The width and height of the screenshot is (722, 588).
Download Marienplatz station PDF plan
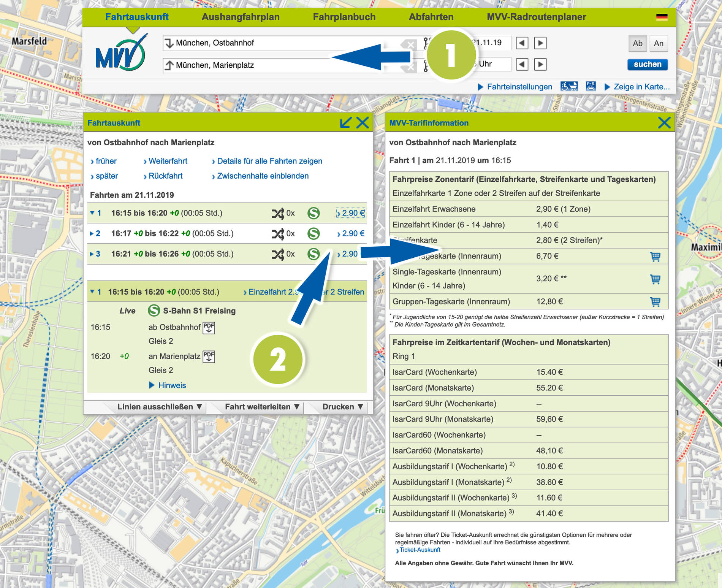[209, 357]
